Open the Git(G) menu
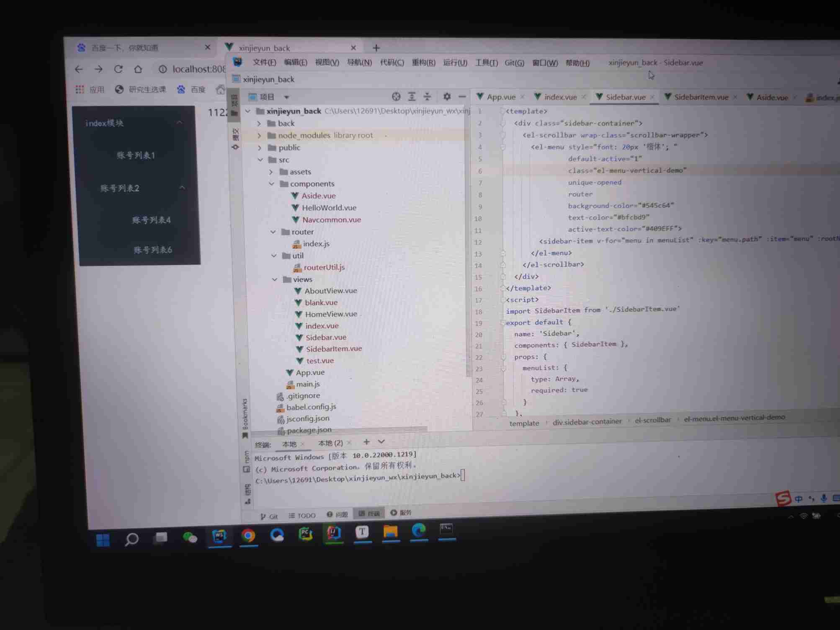The width and height of the screenshot is (840, 630). click(x=514, y=63)
